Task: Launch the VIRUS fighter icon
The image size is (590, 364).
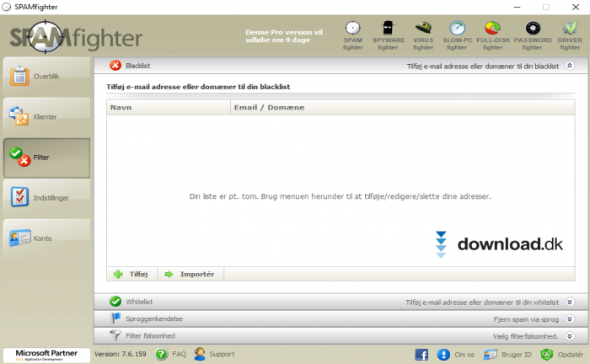Action: [x=423, y=33]
